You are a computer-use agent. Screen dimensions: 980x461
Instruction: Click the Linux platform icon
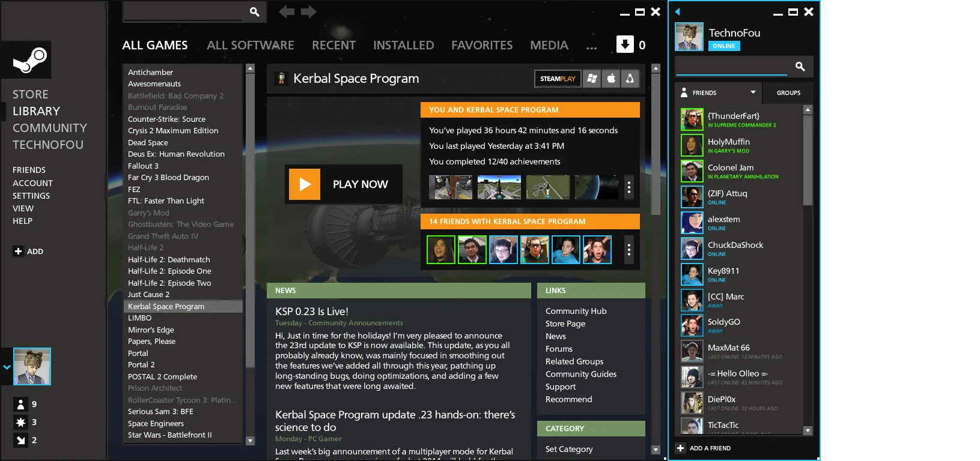tap(630, 79)
